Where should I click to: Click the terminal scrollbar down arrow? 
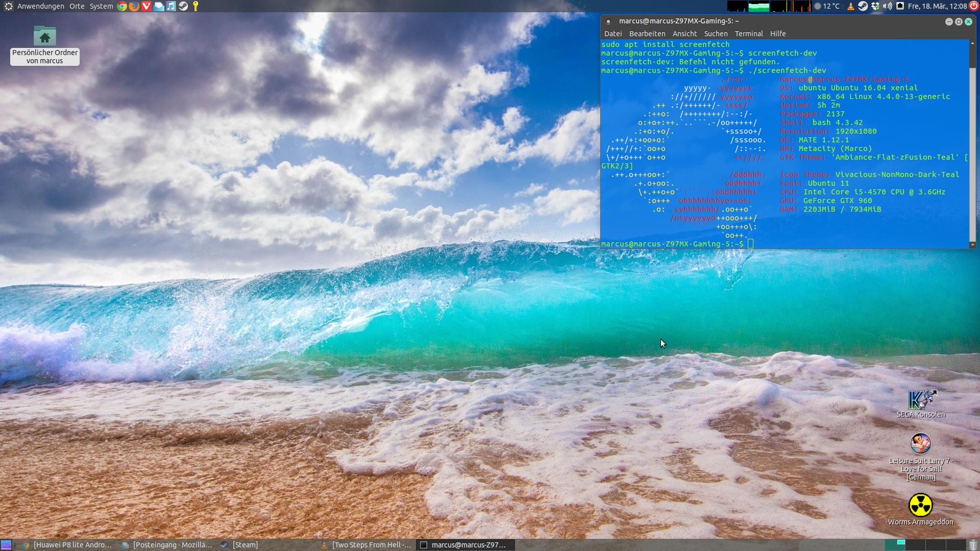pyautogui.click(x=972, y=245)
